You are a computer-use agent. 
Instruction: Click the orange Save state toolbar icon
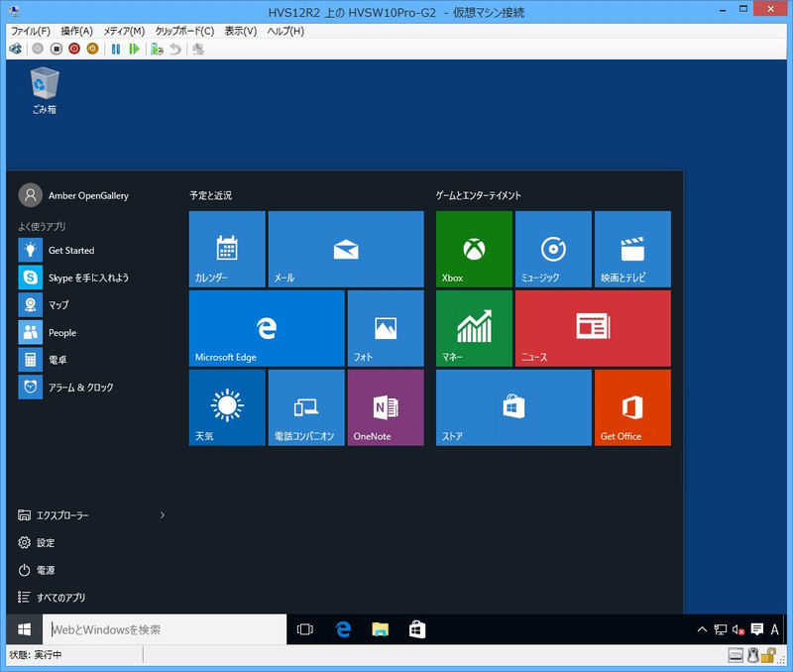pos(92,49)
